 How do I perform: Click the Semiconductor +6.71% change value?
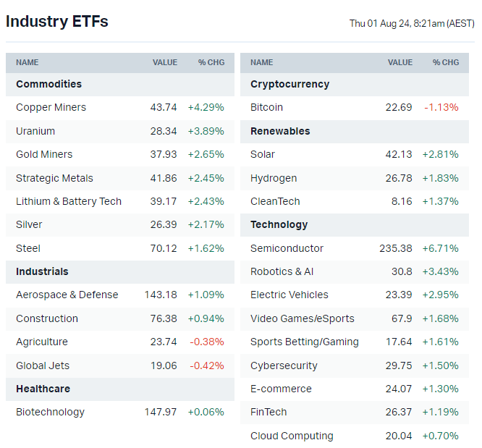[x=441, y=248]
